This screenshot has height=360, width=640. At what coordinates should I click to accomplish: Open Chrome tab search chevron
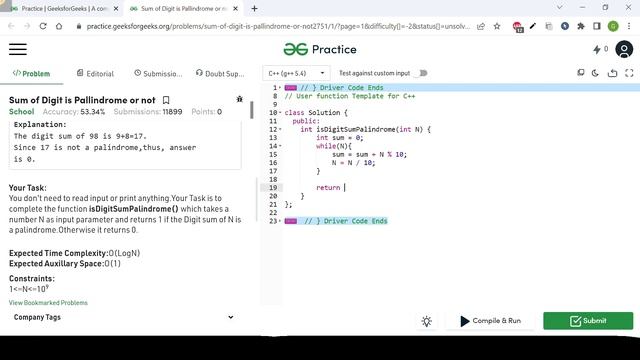point(560,7)
